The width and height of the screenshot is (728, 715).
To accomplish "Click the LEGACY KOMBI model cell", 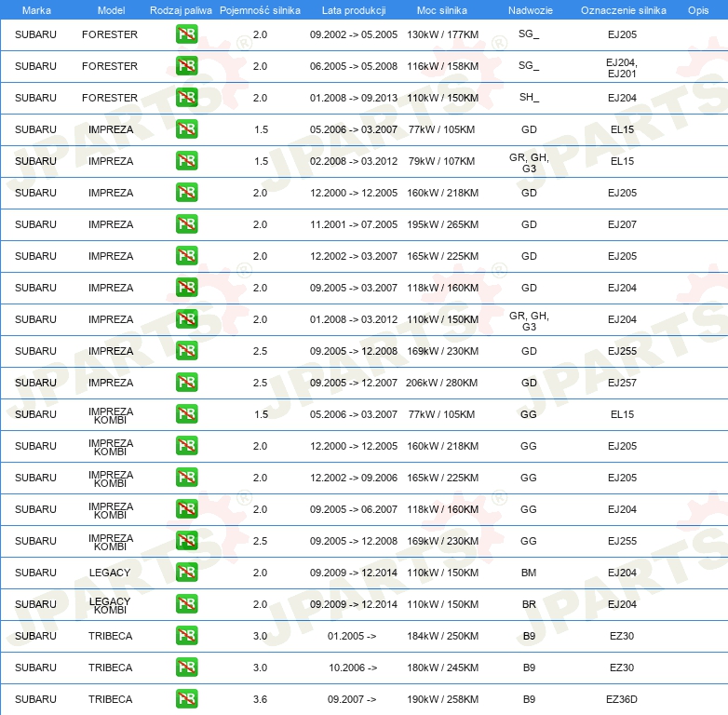I will 110,605.
